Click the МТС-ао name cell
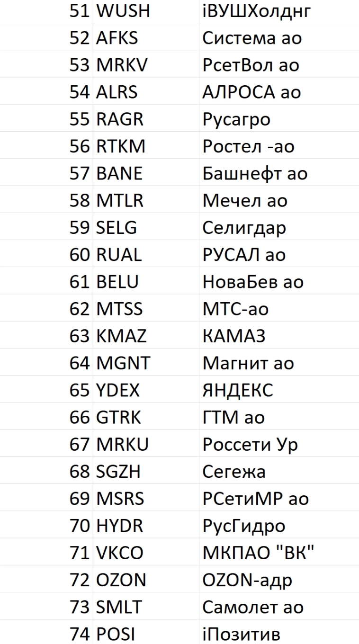The image size is (359, 644). tap(235, 309)
